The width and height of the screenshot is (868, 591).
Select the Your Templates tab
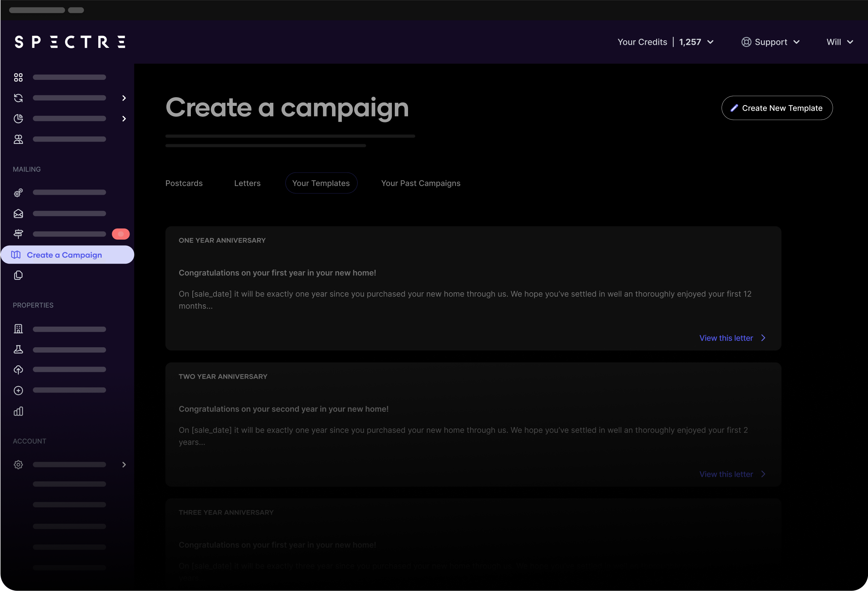click(x=321, y=183)
